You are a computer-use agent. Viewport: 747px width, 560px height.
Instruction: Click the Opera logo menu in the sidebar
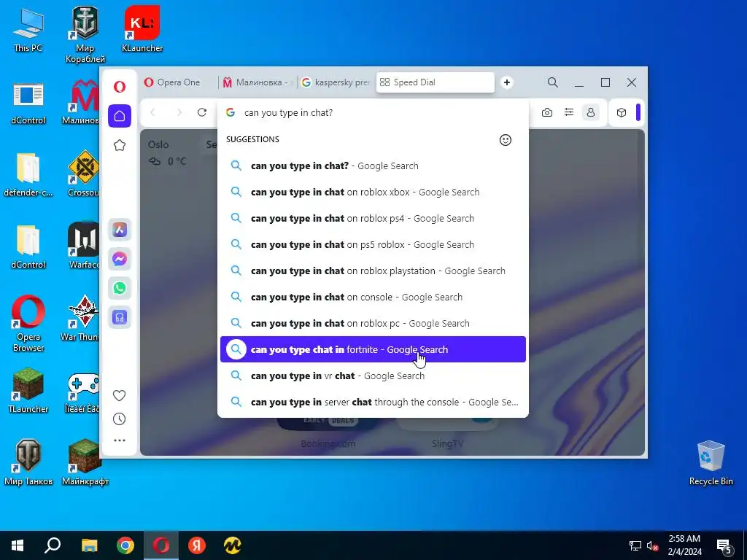click(120, 86)
